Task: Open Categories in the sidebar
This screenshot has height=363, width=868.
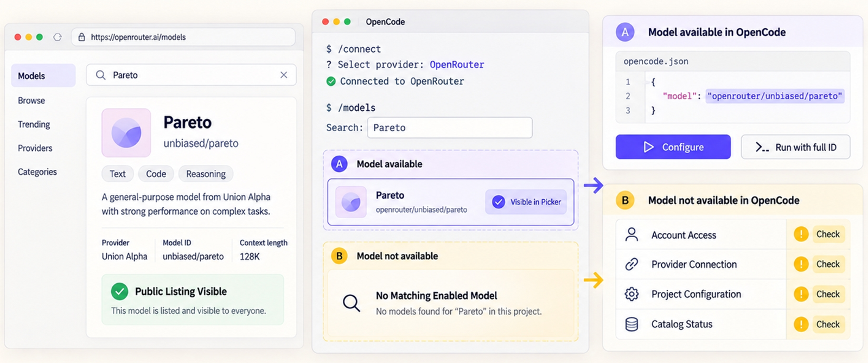Action: click(x=37, y=172)
